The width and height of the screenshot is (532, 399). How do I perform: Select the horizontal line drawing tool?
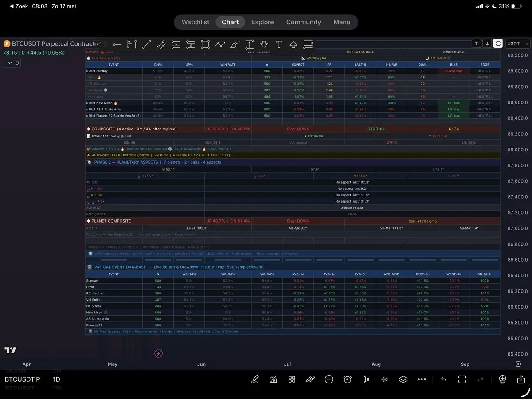[117, 44]
